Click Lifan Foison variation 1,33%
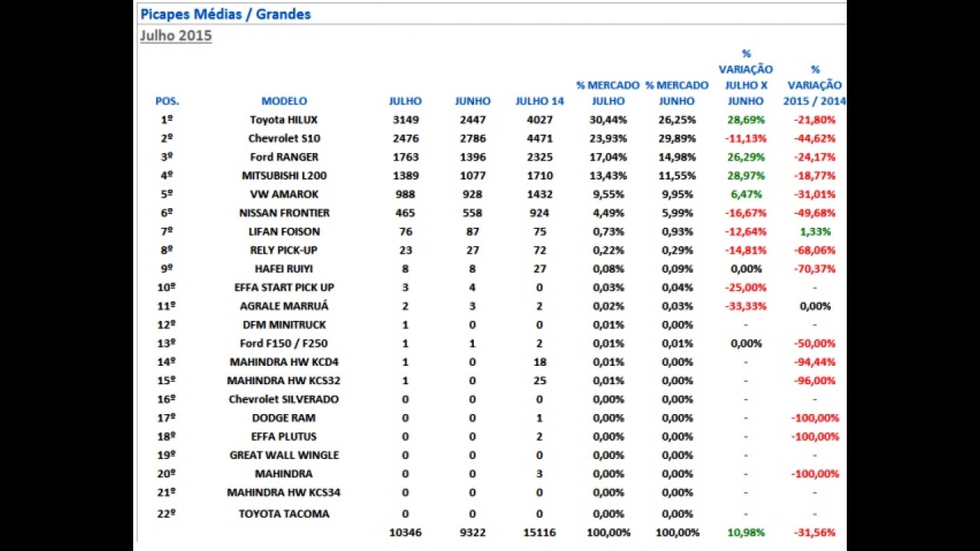The height and width of the screenshot is (551, 980). pyautogui.click(x=814, y=232)
